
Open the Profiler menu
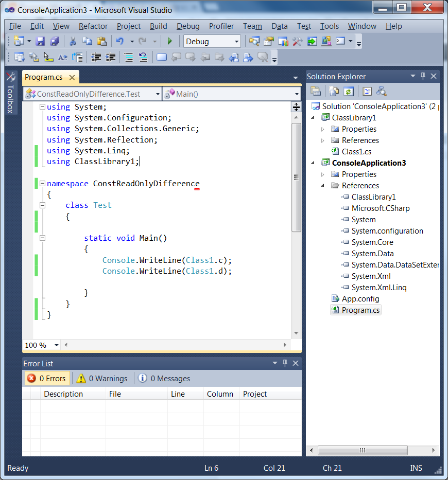coord(221,26)
